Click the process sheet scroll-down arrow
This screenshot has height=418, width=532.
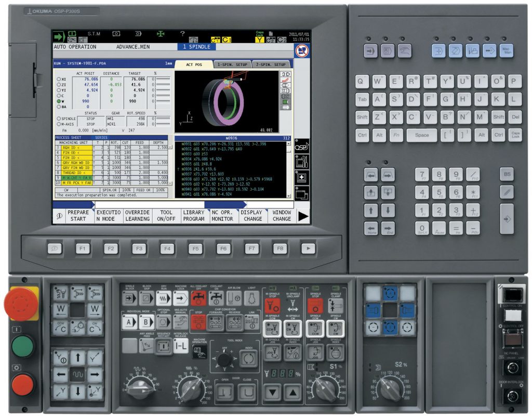point(170,184)
